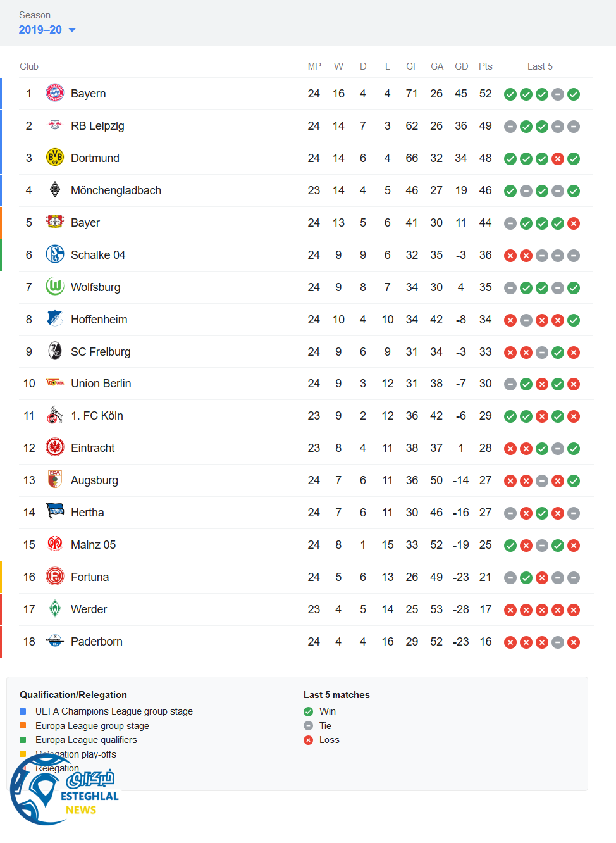
Task: Open the Union Berlin team link
Action: coord(101,384)
